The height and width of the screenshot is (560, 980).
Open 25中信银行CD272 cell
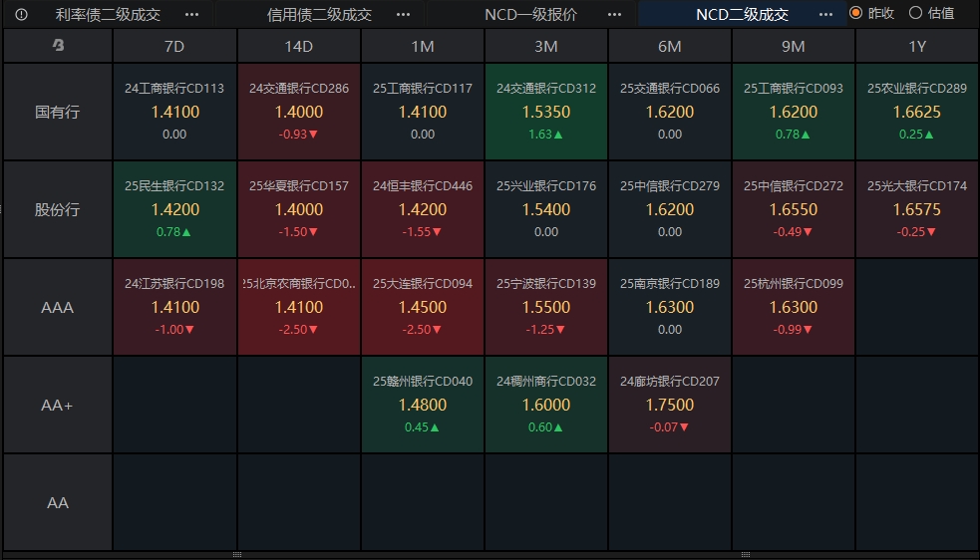point(794,209)
